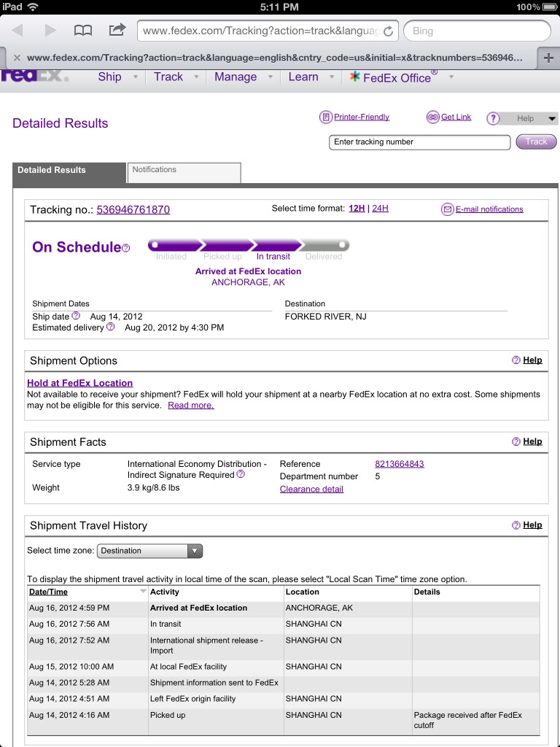The height and width of the screenshot is (747, 560).
Task: Click the Read more link
Action: coord(191,406)
